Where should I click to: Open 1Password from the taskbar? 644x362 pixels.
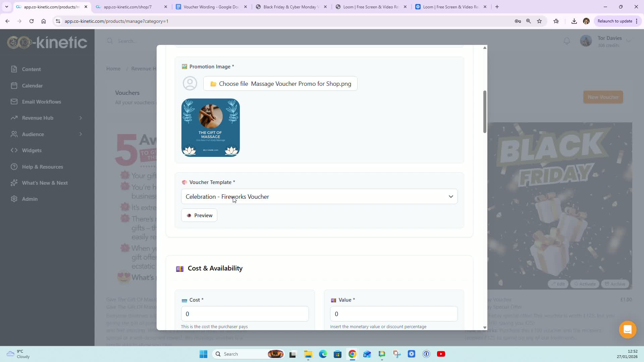point(426,354)
